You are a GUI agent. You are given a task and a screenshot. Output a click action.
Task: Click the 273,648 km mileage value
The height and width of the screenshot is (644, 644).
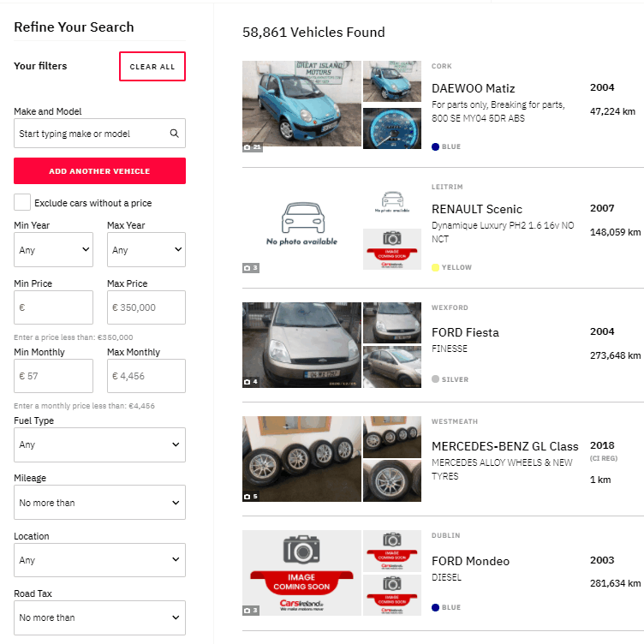tap(615, 355)
